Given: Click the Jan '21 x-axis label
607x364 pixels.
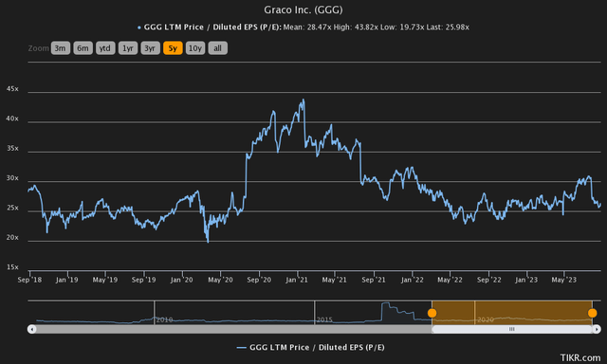Looking at the screenshot, I should click(x=297, y=280).
